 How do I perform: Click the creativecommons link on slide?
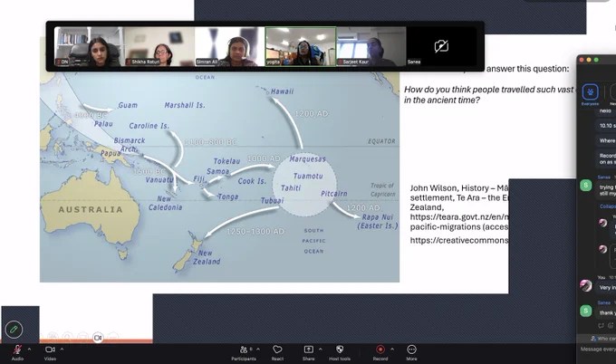click(459, 240)
